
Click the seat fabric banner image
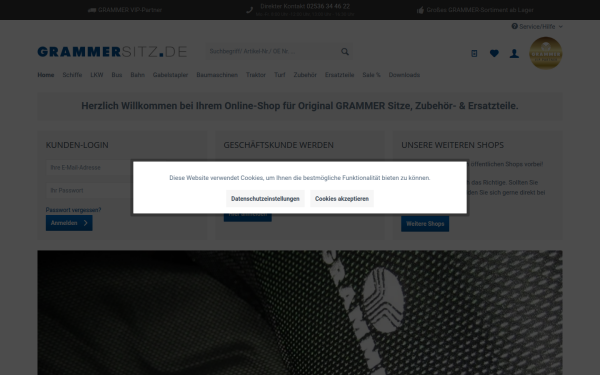coord(300,312)
